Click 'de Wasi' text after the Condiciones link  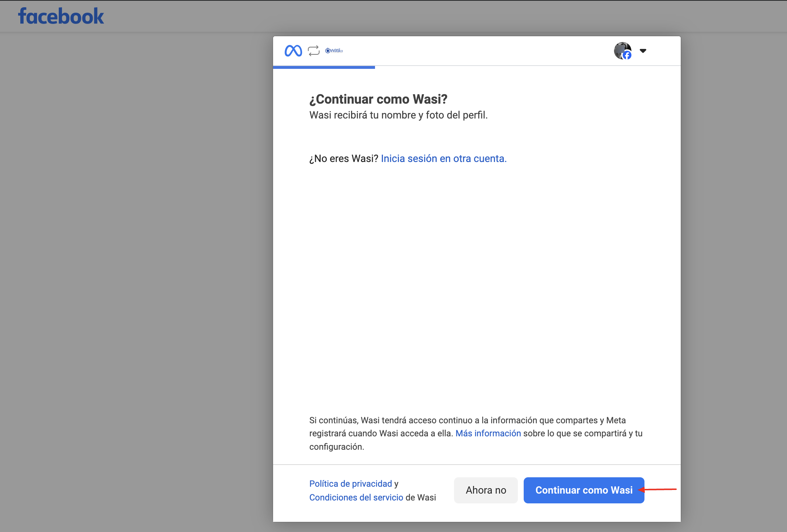coord(421,498)
